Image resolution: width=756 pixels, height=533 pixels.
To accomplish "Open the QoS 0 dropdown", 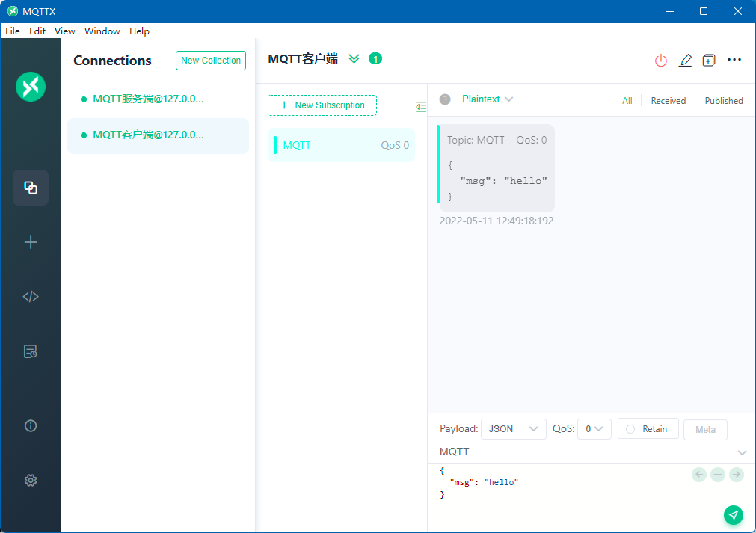I will click(594, 429).
